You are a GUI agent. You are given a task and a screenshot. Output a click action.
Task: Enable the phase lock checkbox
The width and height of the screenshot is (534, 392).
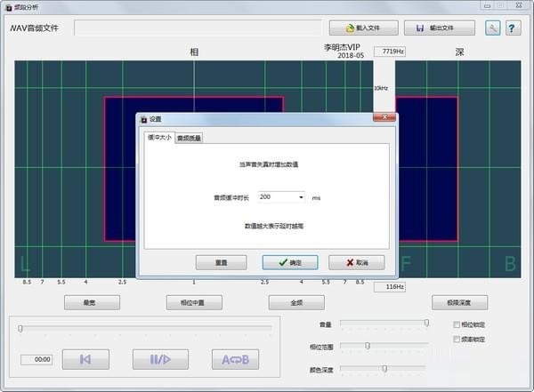[x=457, y=324]
